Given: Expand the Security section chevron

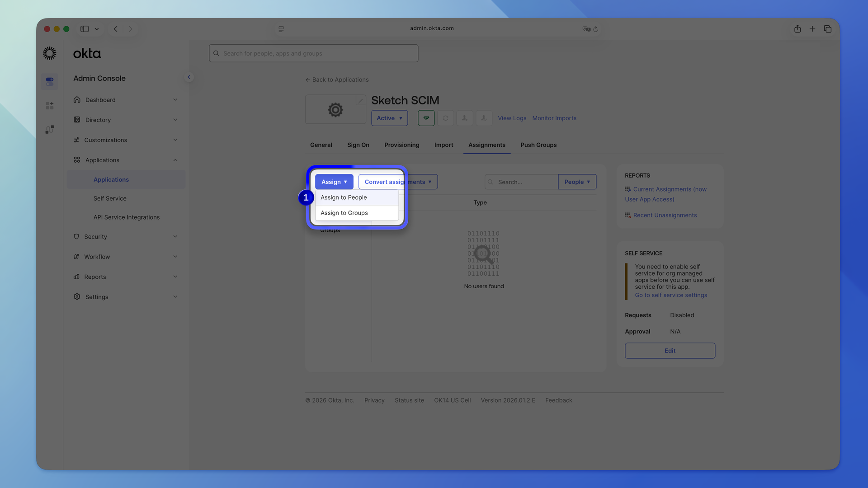Looking at the screenshot, I should [175, 237].
